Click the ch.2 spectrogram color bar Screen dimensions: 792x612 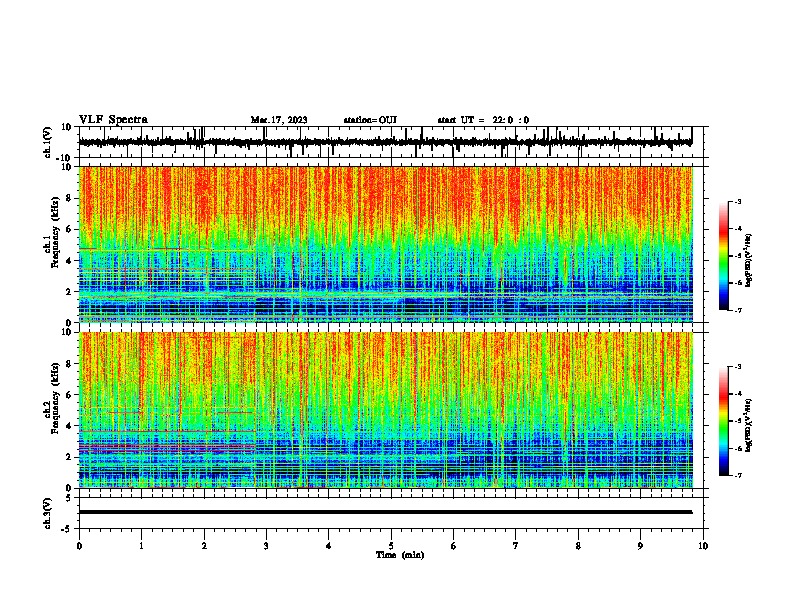724,421
